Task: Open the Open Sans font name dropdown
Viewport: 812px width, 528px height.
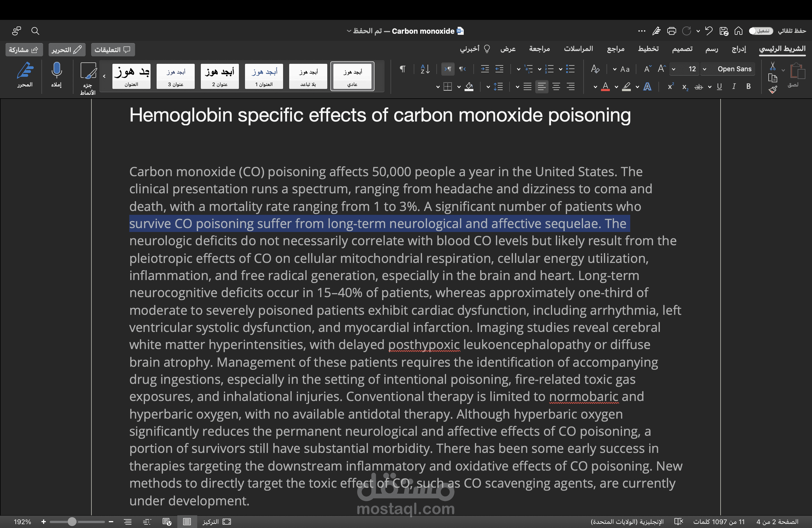Action: [x=705, y=69]
